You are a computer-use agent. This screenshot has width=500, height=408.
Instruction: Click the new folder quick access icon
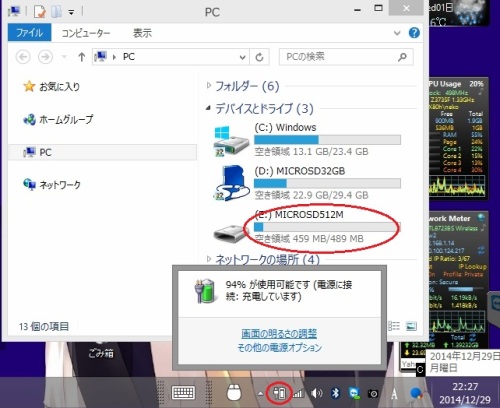coord(56,12)
